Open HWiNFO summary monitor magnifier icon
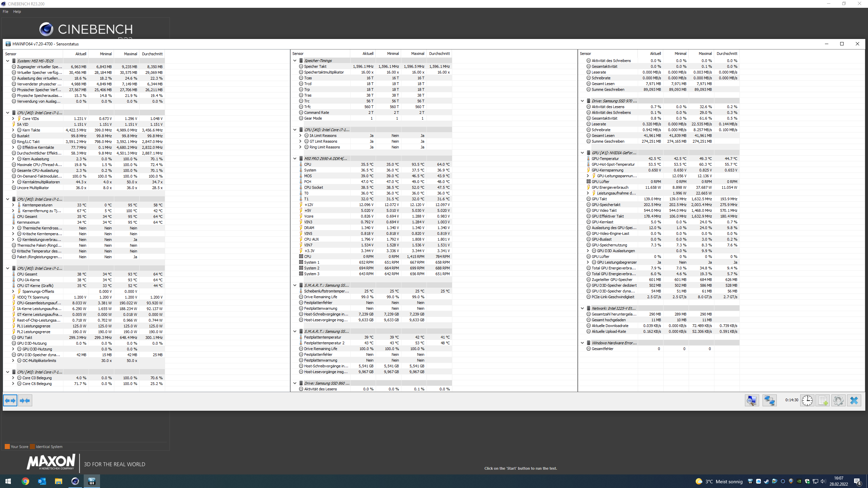 pyautogui.click(x=752, y=400)
